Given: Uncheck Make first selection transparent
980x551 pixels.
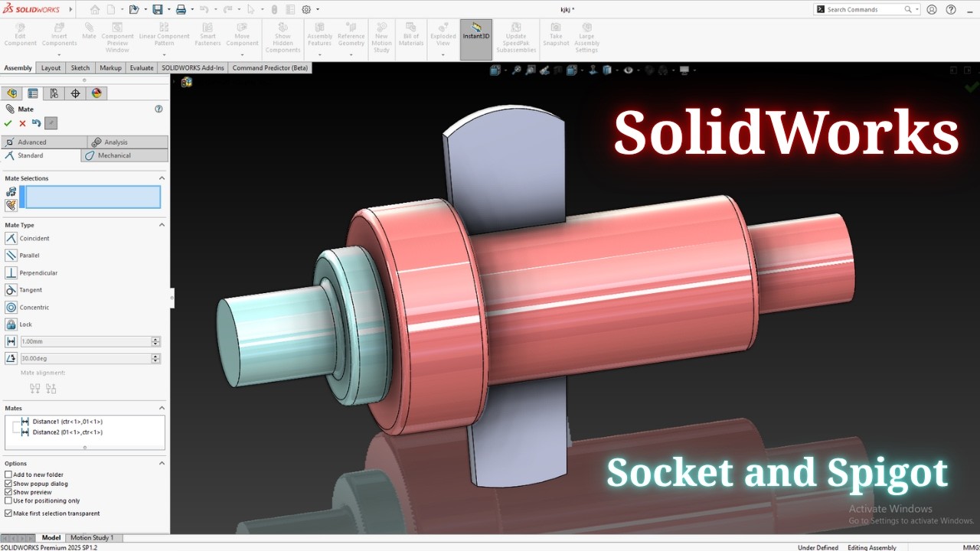Looking at the screenshot, I should (x=8, y=514).
